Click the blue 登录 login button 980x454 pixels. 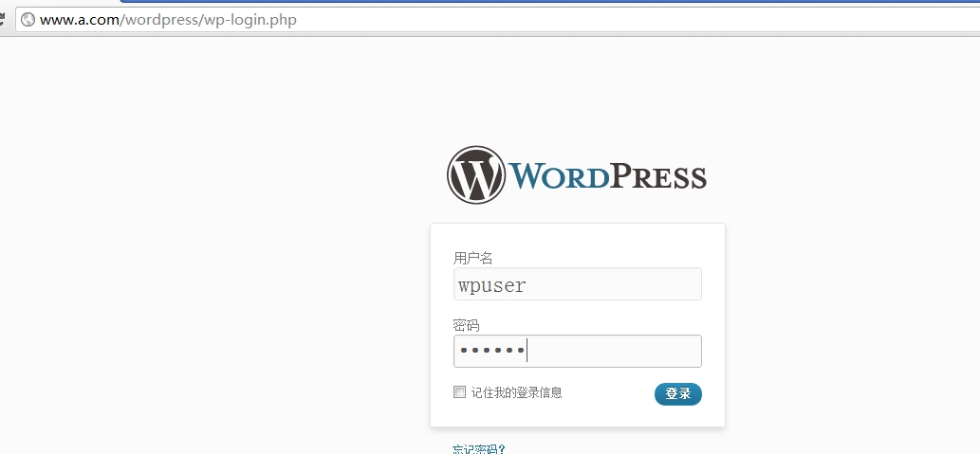pos(678,394)
